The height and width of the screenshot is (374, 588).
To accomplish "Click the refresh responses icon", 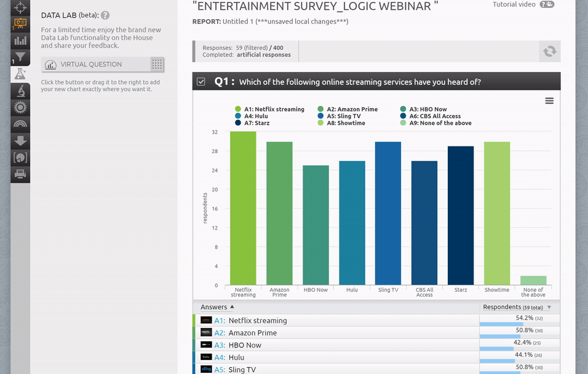I will pos(550,52).
